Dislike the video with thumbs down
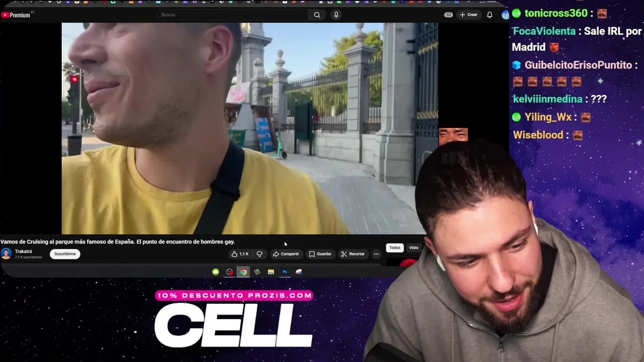Image resolution: width=644 pixels, height=362 pixels. (260, 254)
